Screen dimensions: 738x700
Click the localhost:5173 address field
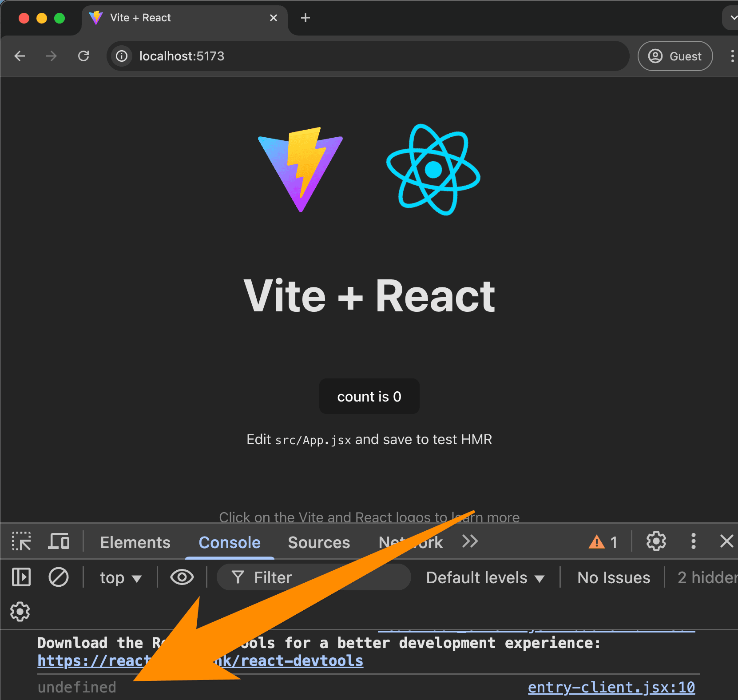[369, 56]
